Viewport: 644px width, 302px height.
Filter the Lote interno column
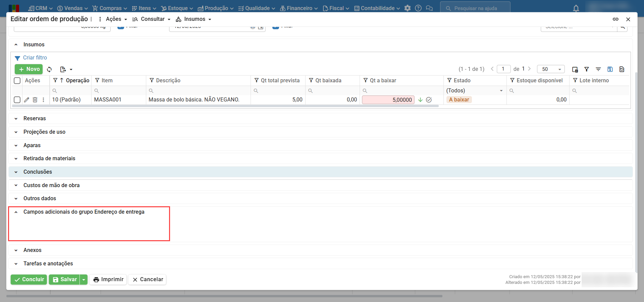point(575,80)
